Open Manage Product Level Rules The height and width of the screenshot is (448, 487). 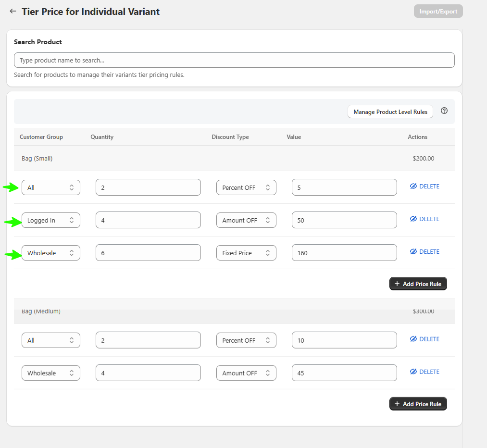tap(390, 112)
